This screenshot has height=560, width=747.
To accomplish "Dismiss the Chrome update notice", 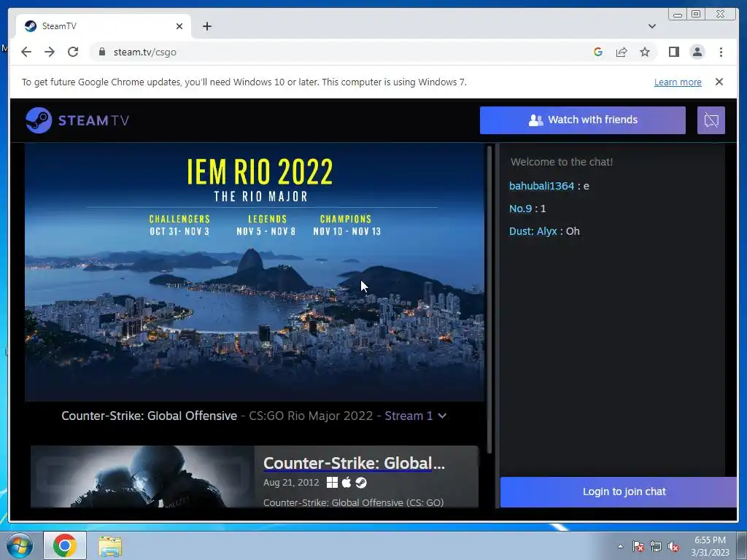I will (719, 82).
